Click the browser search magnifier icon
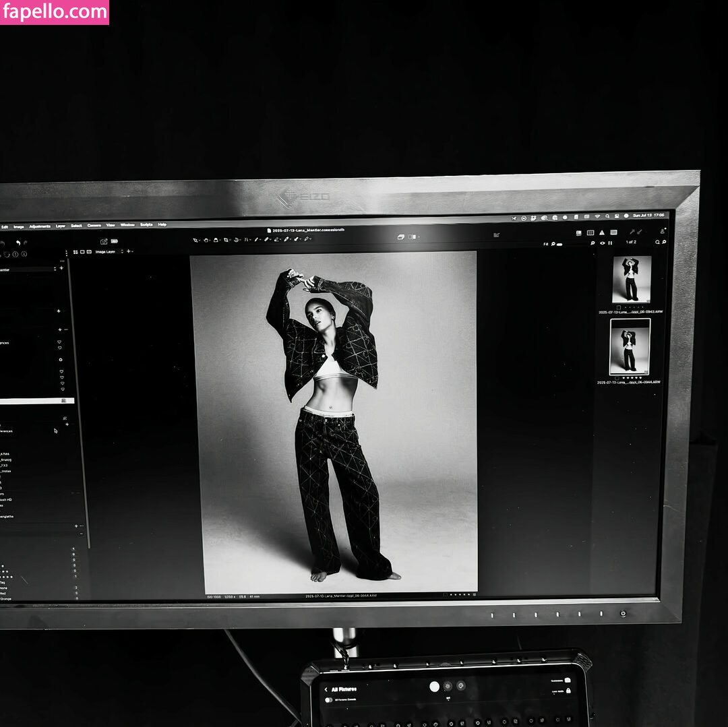This screenshot has height=727, width=728. point(658,242)
